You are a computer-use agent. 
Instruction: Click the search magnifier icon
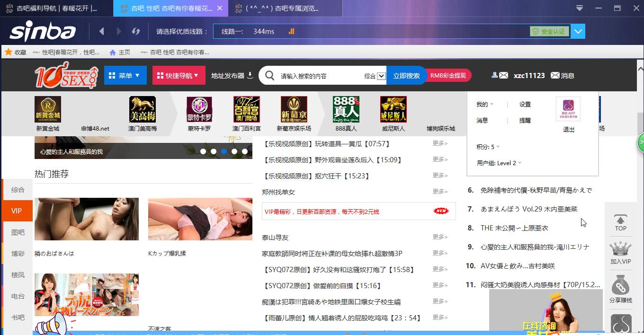click(269, 75)
